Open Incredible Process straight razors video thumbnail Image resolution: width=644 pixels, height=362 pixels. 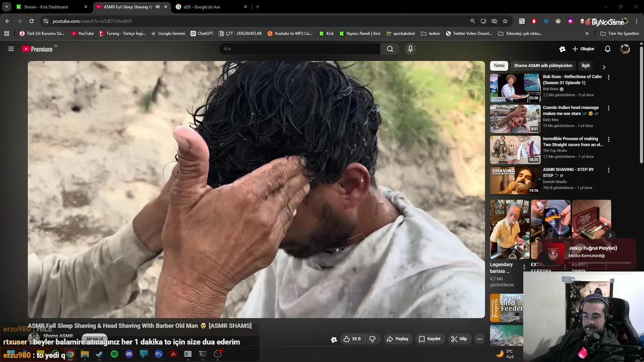pos(515,150)
